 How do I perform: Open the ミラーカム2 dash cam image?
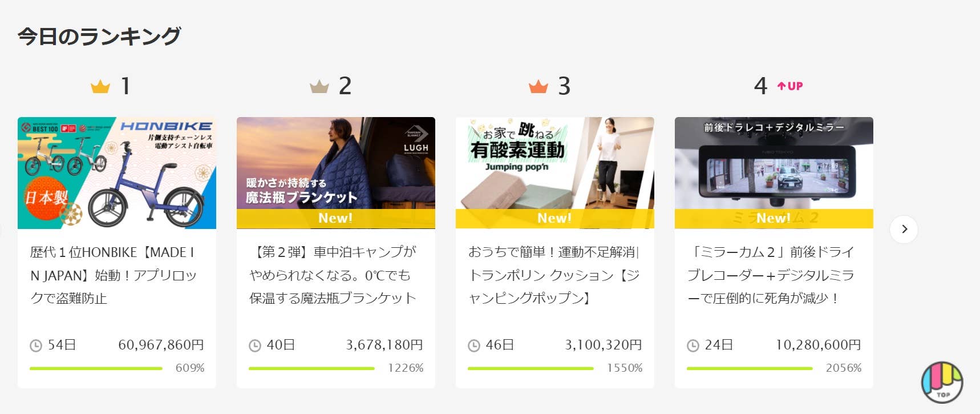point(774,173)
